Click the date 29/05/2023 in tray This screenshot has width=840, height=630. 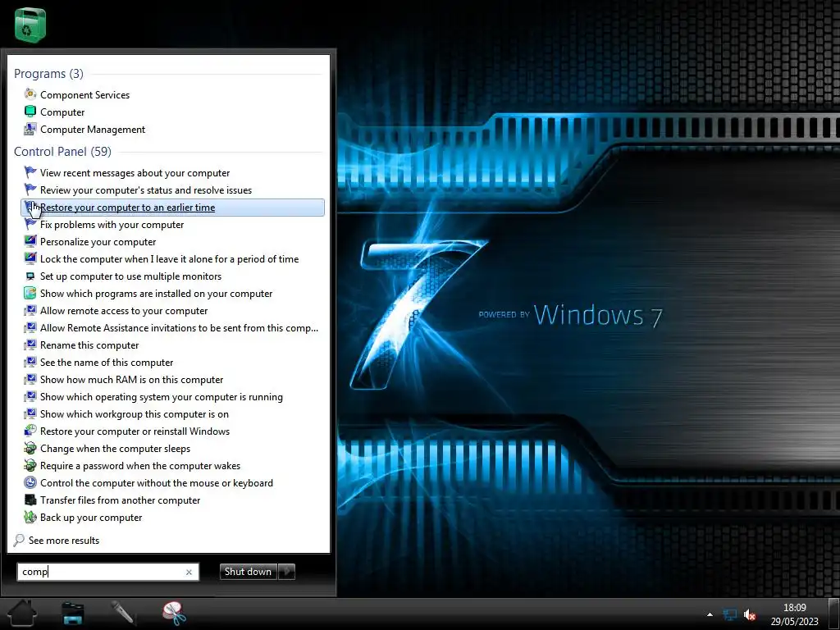pyautogui.click(x=794, y=622)
